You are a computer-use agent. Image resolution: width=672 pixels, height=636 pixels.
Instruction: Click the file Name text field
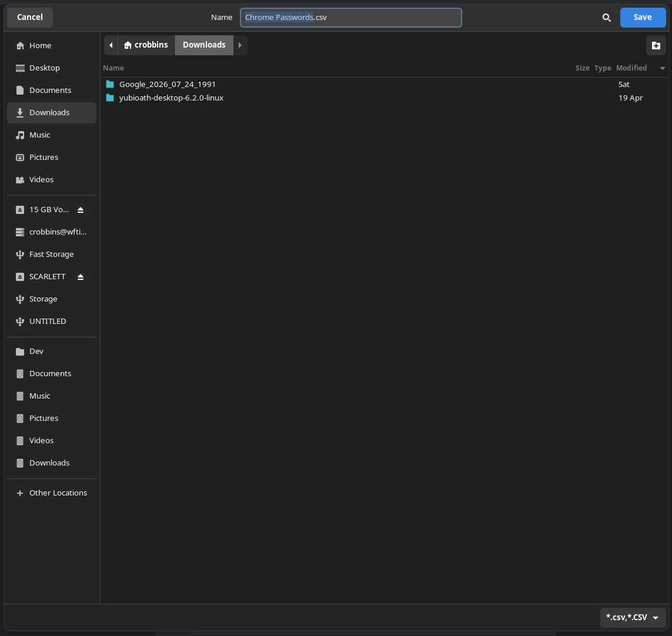[350, 18]
